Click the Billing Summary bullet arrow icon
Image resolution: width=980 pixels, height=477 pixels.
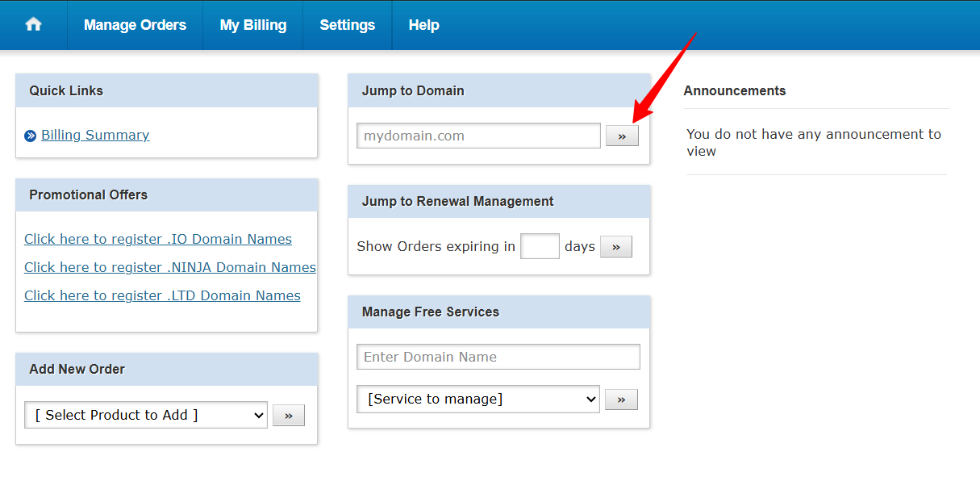(x=31, y=136)
